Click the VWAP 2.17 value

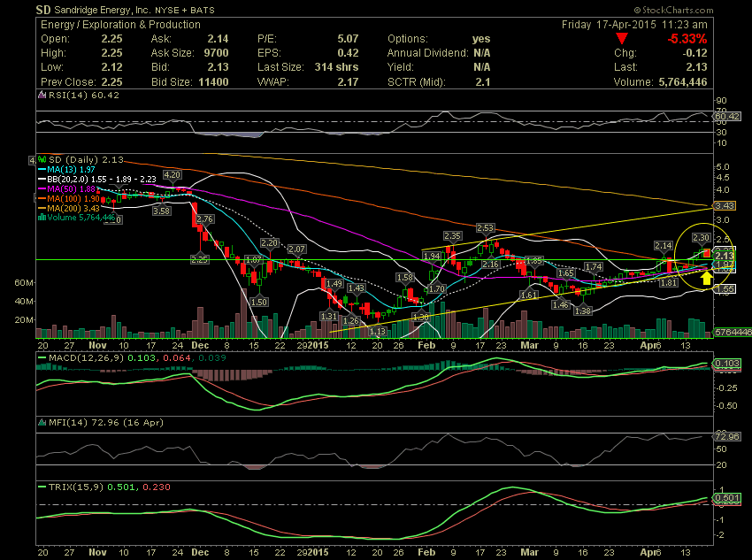348,82
